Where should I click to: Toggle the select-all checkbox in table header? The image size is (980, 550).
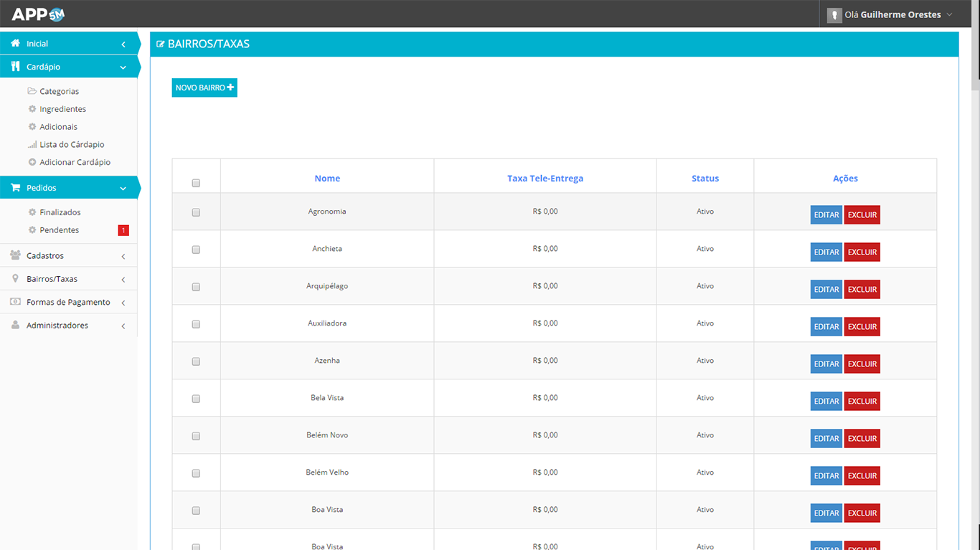(x=196, y=183)
